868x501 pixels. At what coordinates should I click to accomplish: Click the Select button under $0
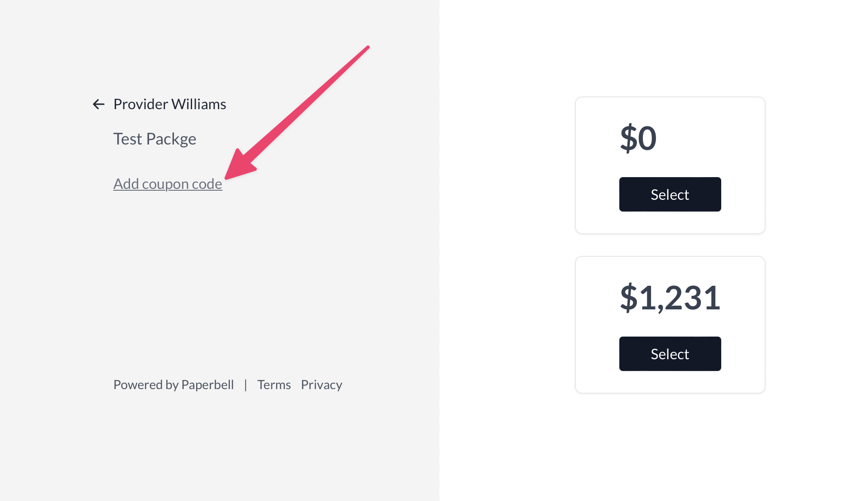pyautogui.click(x=670, y=194)
